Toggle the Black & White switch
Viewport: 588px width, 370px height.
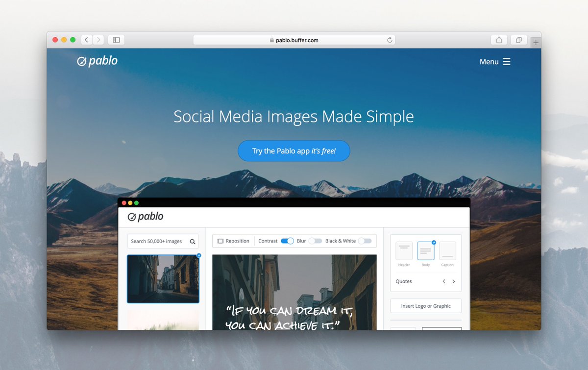365,241
